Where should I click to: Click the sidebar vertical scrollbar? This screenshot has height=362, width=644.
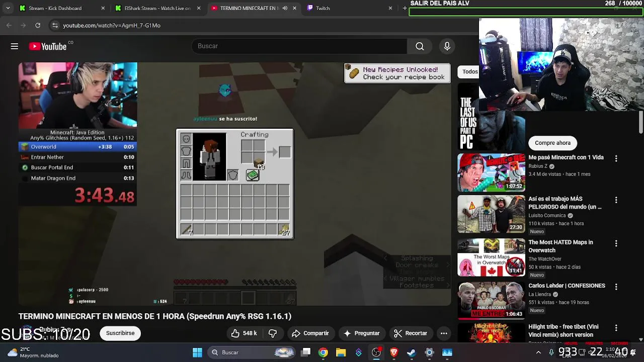click(641, 123)
